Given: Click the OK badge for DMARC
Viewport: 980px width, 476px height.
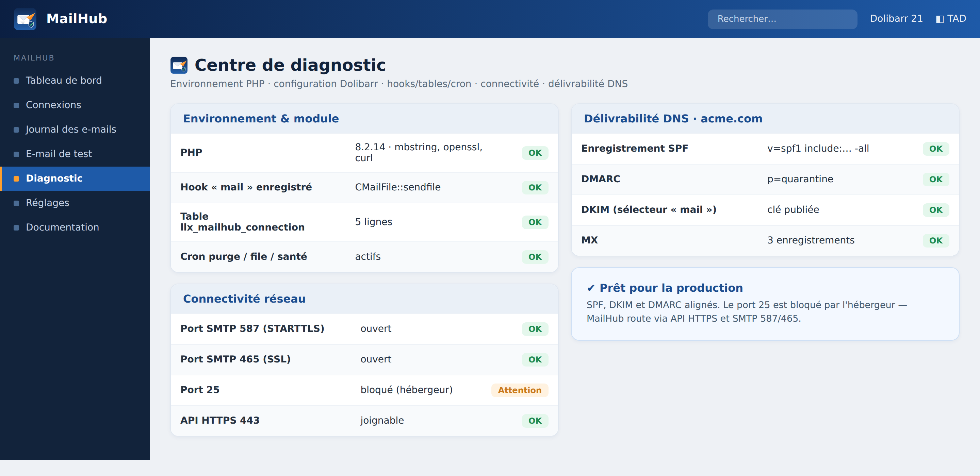Looking at the screenshot, I should [936, 180].
